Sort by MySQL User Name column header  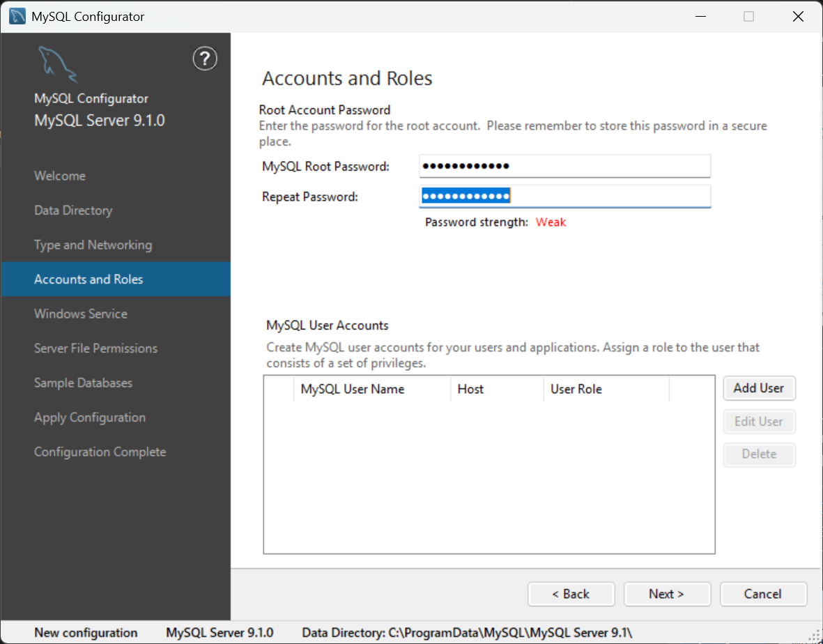pyautogui.click(x=353, y=390)
